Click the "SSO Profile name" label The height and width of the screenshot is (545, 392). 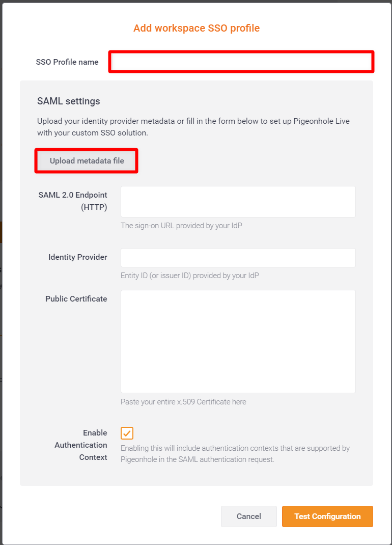(67, 62)
